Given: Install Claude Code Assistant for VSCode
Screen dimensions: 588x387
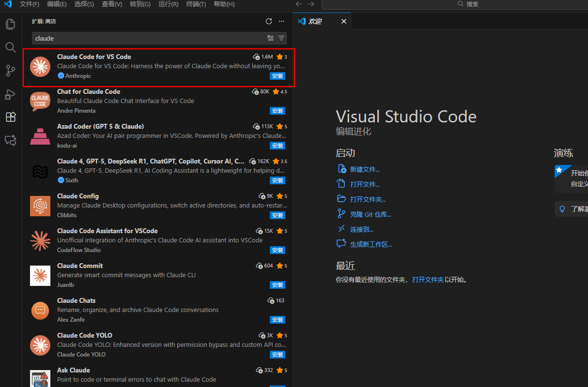Looking at the screenshot, I should [x=278, y=250].
